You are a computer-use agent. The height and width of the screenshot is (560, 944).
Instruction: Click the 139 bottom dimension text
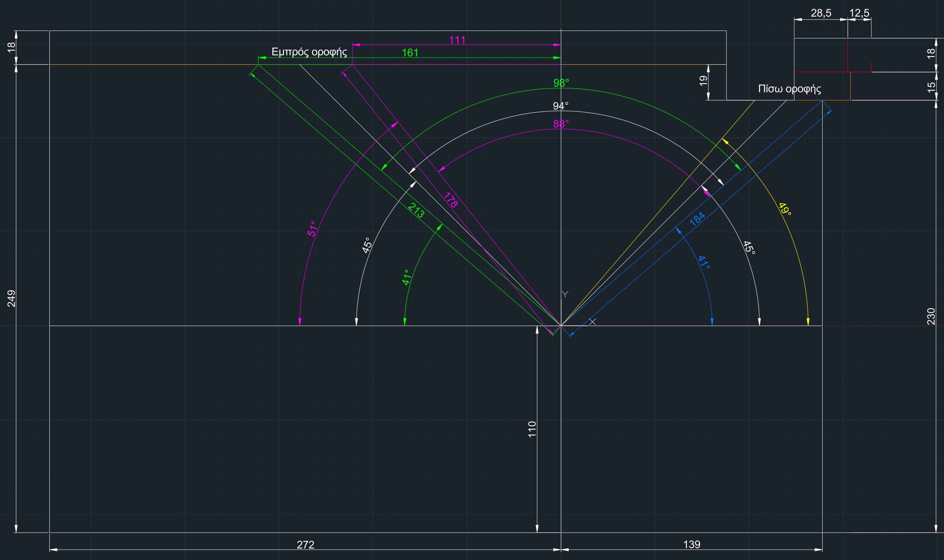691,545
